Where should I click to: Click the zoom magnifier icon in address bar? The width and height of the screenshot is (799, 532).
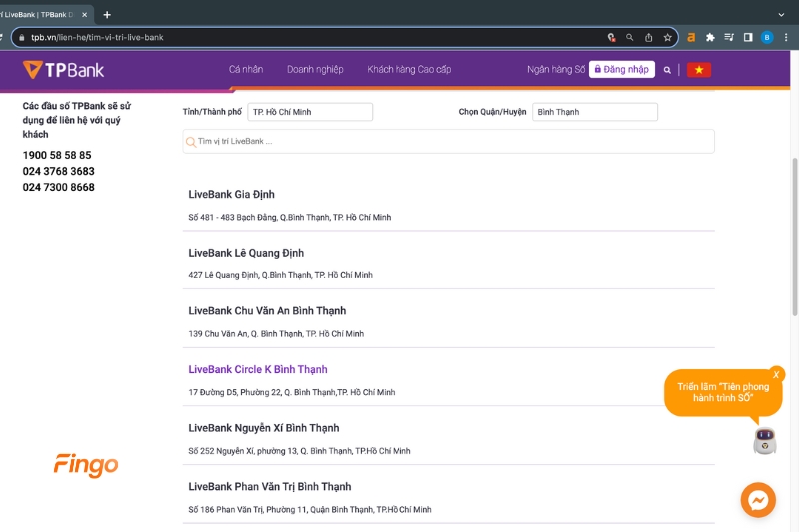[x=630, y=37]
